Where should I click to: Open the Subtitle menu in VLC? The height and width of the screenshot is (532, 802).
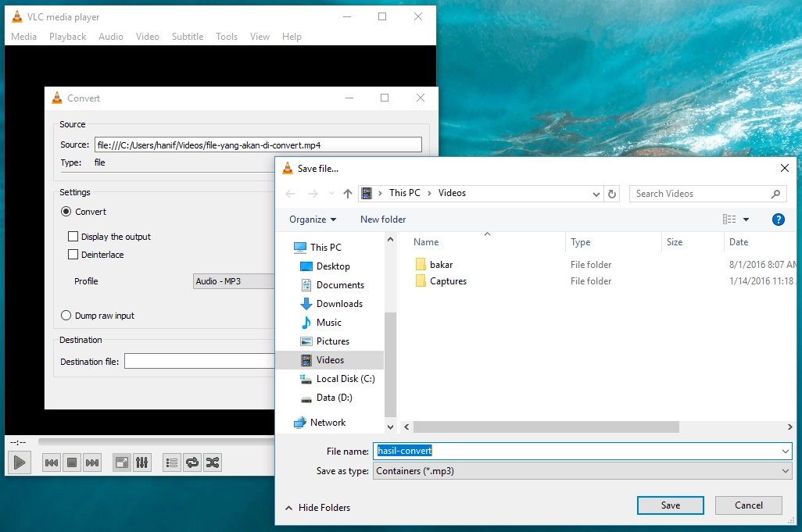tap(187, 37)
